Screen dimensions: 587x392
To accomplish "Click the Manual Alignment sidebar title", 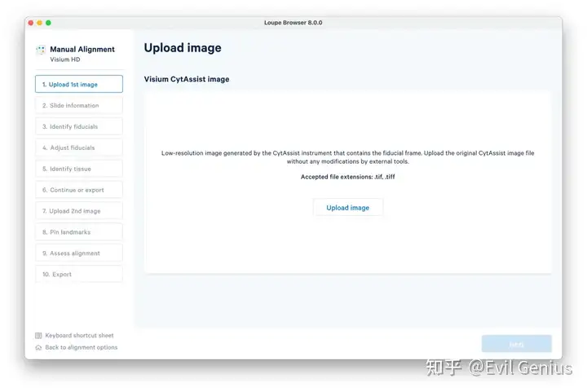I will [82, 50].
